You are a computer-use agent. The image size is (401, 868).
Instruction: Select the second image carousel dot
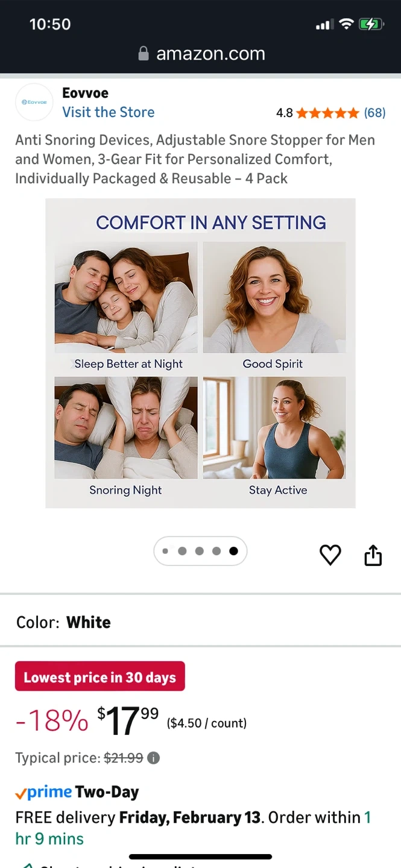coord(182,551)
